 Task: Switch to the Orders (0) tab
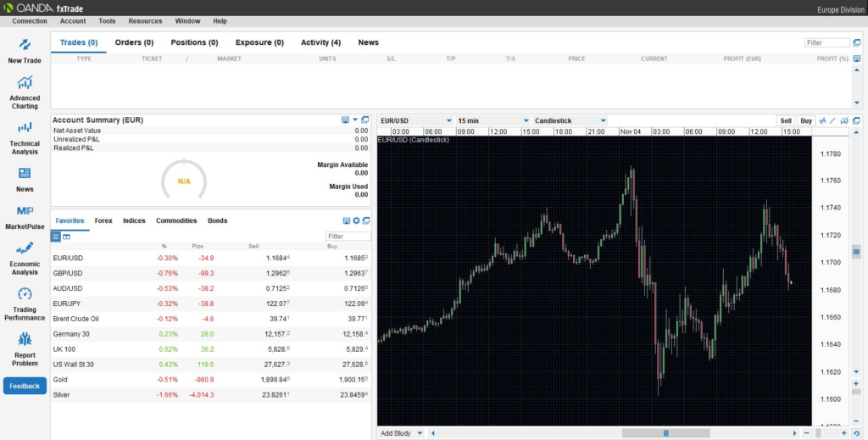134,42
